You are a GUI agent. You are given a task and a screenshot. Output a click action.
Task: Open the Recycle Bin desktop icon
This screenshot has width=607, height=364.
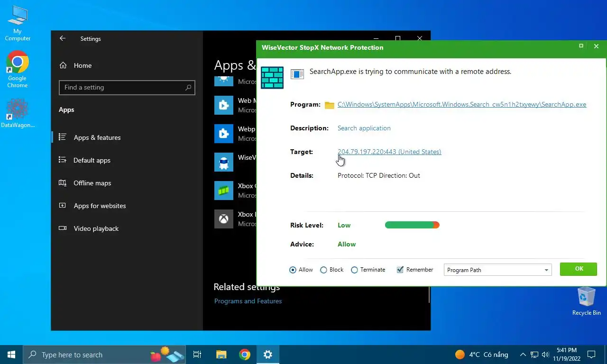(x=586, y=301)
